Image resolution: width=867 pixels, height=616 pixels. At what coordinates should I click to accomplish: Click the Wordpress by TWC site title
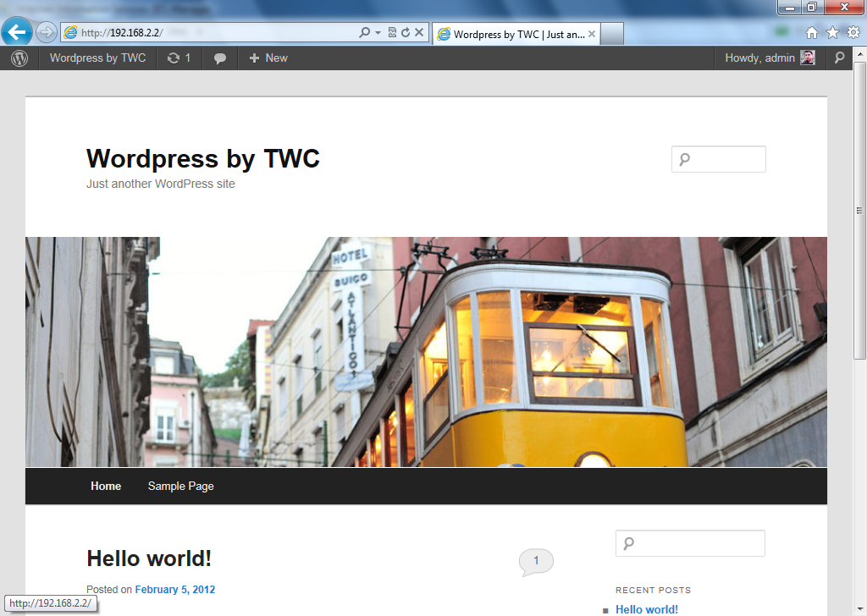tap(203, 158)
